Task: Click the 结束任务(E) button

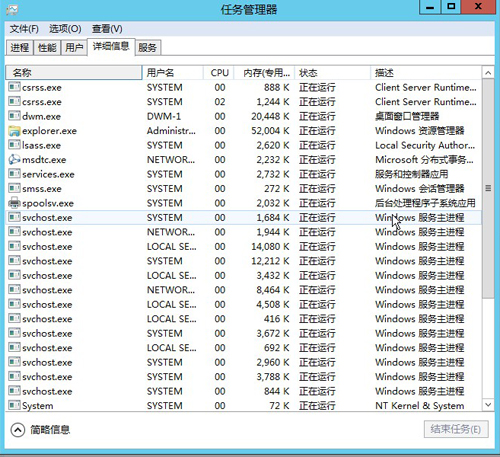Action: [456, 429]
